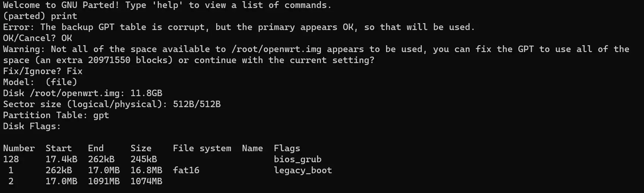
Task: Click the 1091MB end value of partition 2
Action: 104,182
